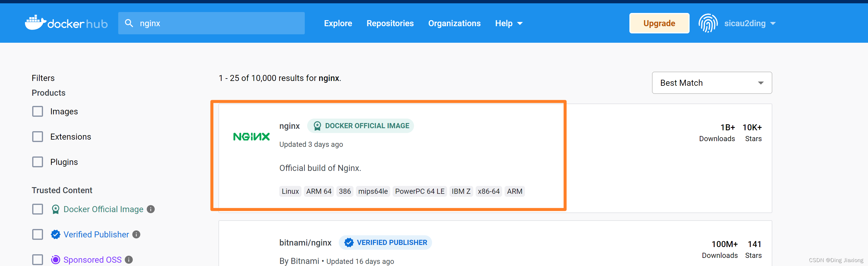
Task: Click 'Updated 3 days ago' text
Action: pos(311,144)
